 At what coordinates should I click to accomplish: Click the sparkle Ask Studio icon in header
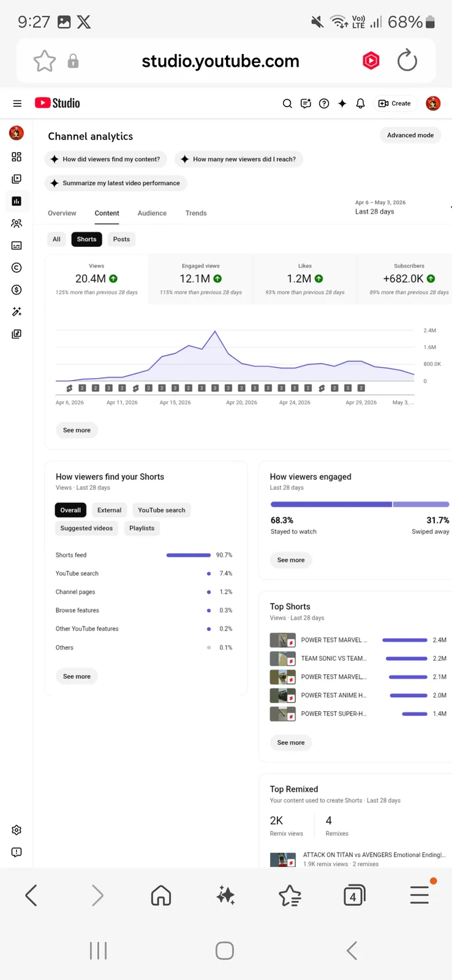click(342, 104)
